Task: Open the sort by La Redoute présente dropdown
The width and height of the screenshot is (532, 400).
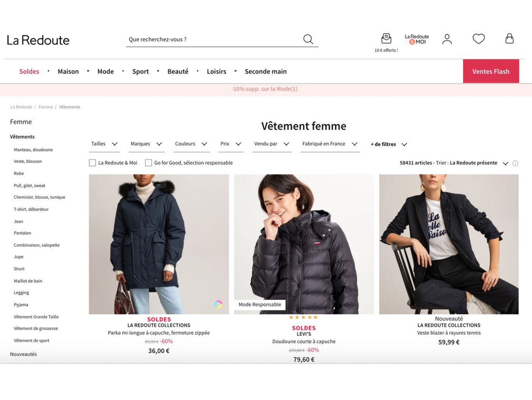Action: tap(479, 163)
